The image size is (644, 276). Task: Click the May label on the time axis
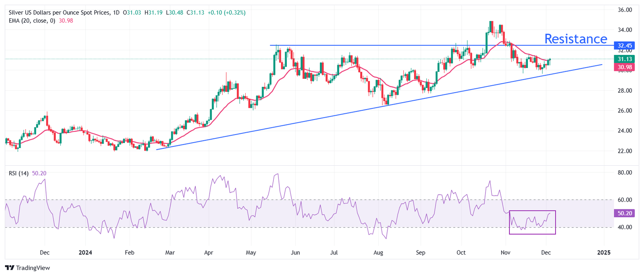(x=251, y=253)
